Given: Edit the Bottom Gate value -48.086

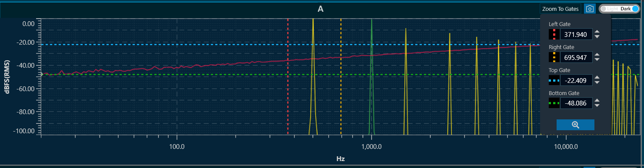Looking at the screenshot, I should coord(576,103).
